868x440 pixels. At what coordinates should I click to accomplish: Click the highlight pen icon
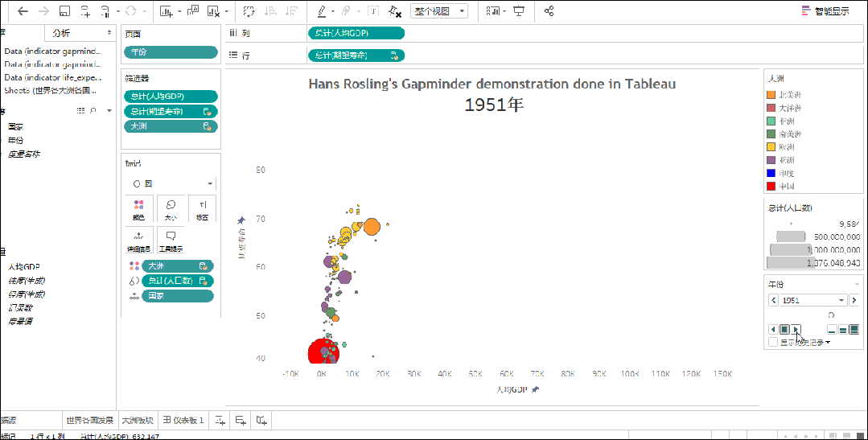coord(322,11)
